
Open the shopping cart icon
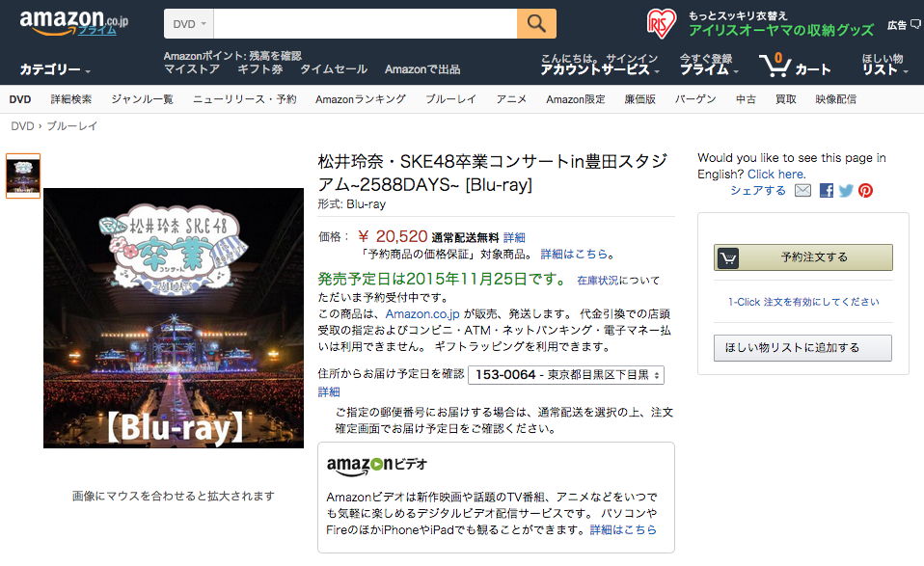pyautogui.click(x=775, y=66)
